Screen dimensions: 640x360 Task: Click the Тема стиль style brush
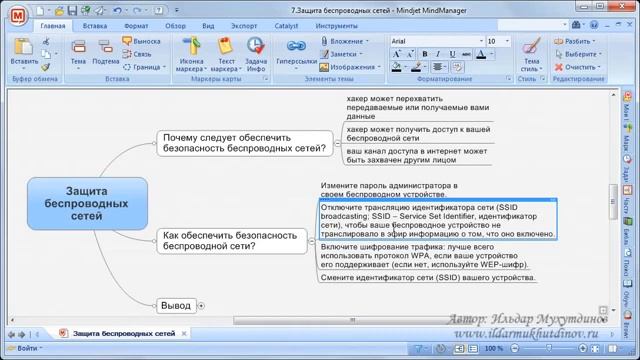(x=531, y=46)
